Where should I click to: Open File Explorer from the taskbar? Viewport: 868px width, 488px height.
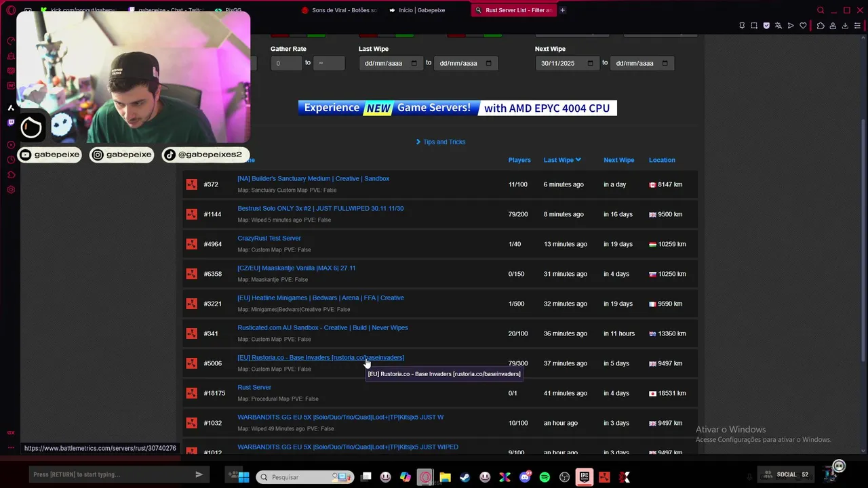pyautogui.click(x=445, y=477)
